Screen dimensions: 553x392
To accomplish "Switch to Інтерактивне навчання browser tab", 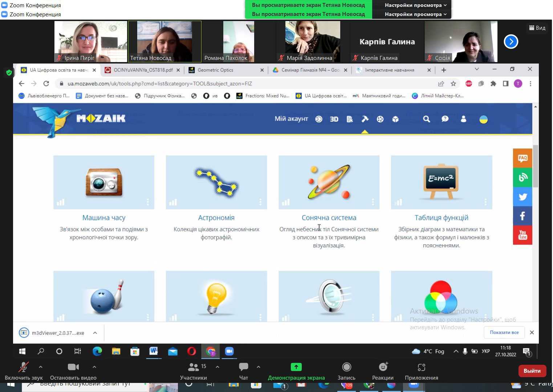I will pos(389,70).
